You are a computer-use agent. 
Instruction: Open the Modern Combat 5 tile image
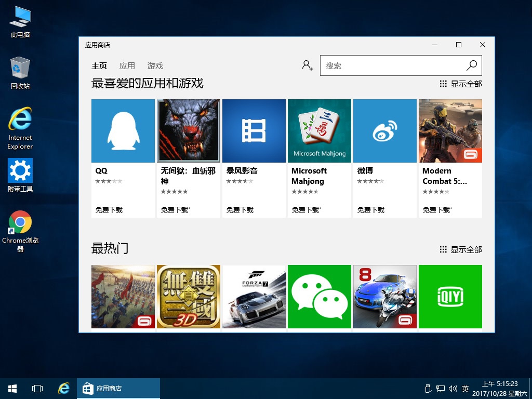tap(450, 130)
